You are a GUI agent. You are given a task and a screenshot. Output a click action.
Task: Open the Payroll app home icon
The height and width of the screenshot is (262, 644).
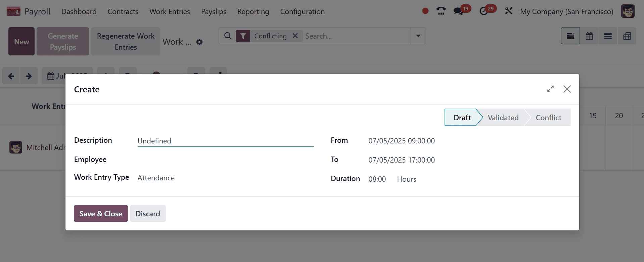13,11
